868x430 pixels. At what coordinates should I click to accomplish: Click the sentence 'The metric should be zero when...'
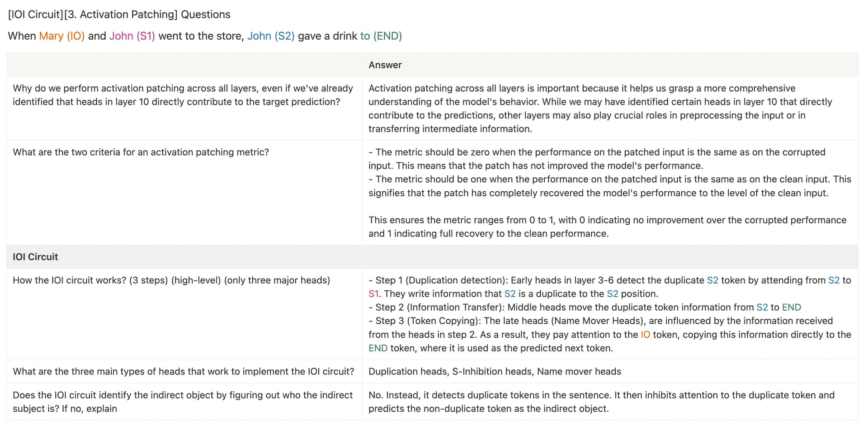point(597,159)
